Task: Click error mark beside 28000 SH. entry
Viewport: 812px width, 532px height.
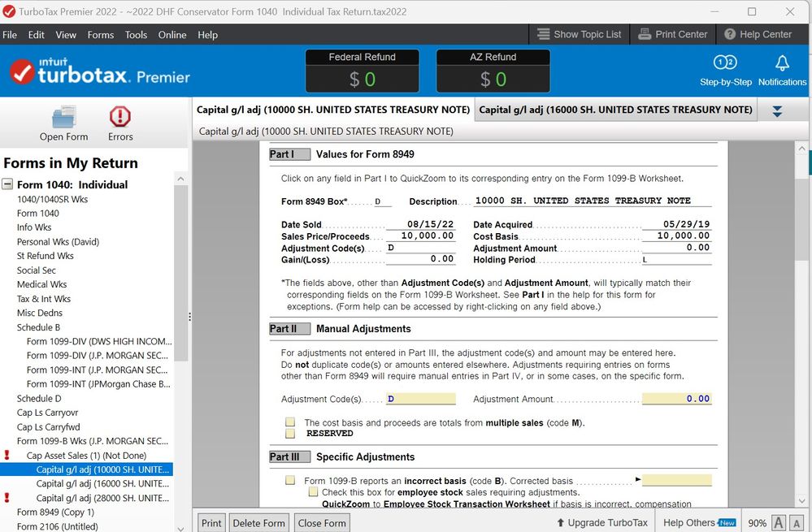Action: point(7,497)
